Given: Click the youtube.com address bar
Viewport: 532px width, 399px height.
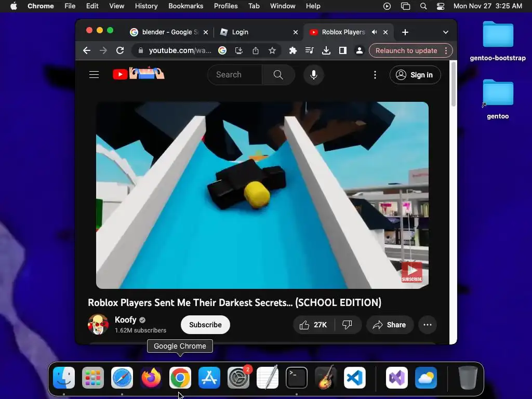Looking at the screenshot, I should (180, 50).
